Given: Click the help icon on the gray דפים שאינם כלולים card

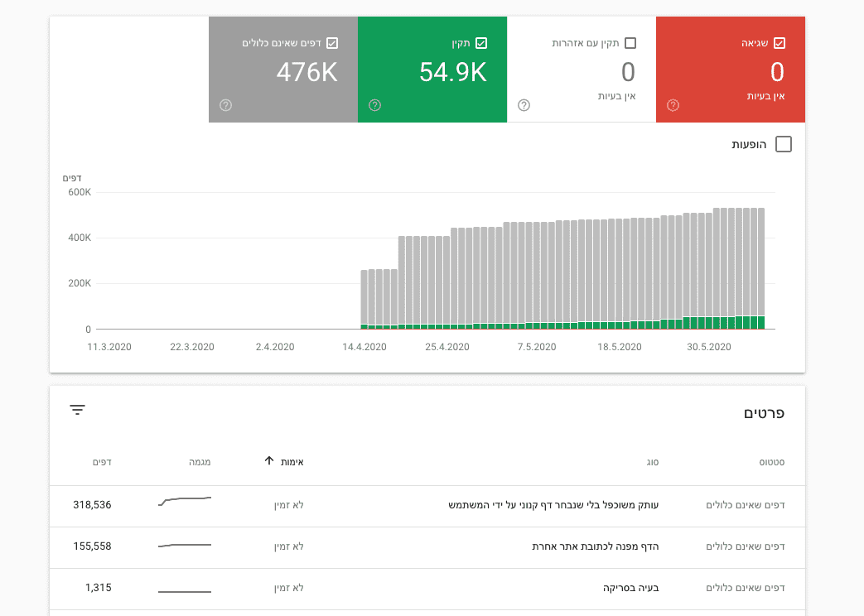Looking at the screenshot, I should click(225, 105).
